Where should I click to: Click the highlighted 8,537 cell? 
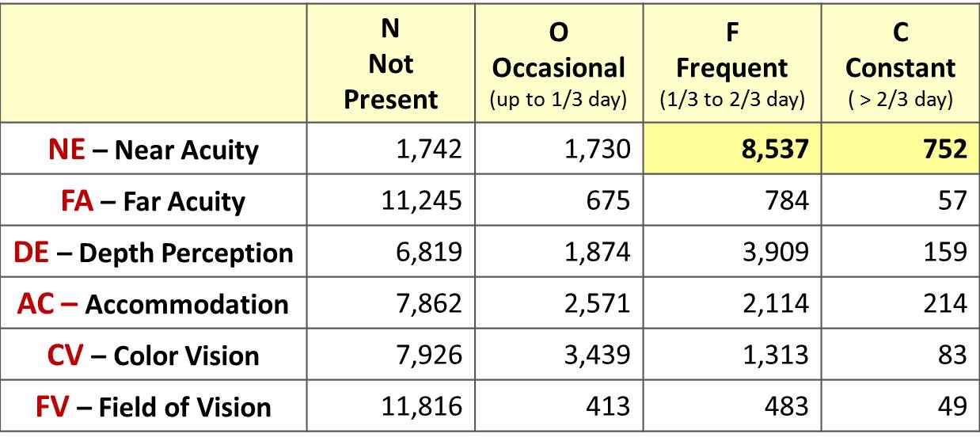click(732, 149)
